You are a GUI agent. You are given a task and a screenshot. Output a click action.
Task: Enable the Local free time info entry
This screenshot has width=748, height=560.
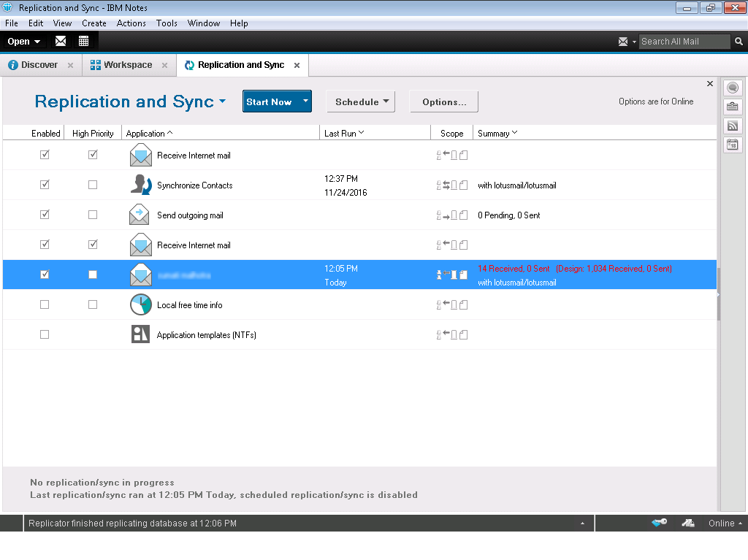pos(45,305)
